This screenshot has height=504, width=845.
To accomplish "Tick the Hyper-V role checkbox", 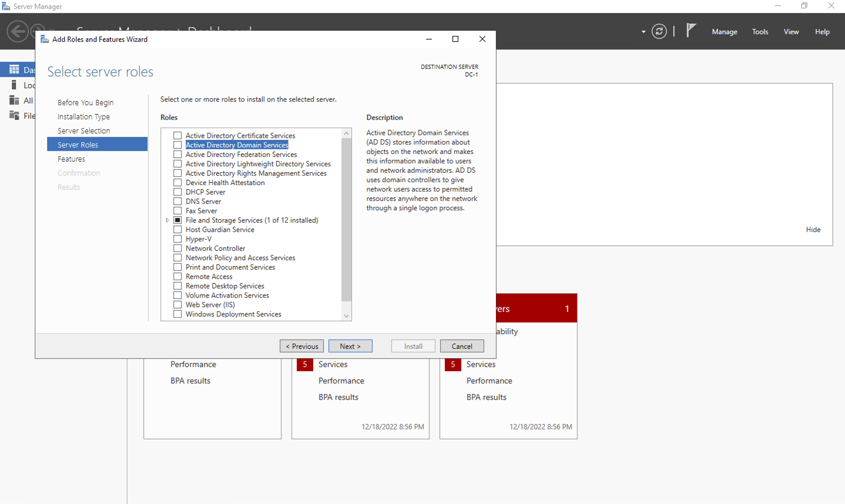I will pyautogui.click(x=177, y=239).
